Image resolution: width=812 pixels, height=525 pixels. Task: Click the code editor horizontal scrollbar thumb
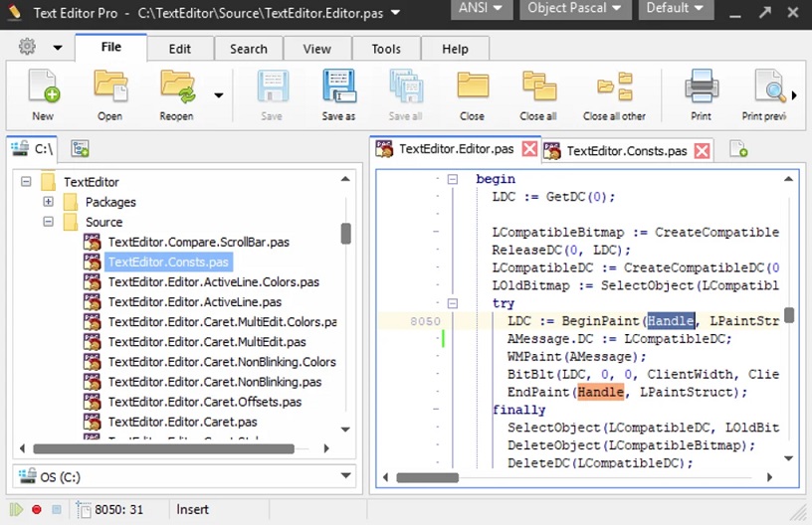click(427, 477)
